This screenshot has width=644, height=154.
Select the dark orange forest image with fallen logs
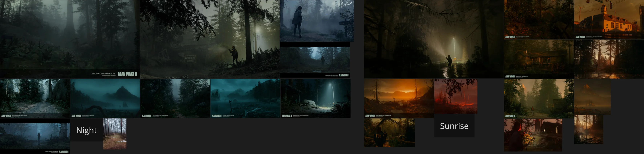click(x=539, y=19)
